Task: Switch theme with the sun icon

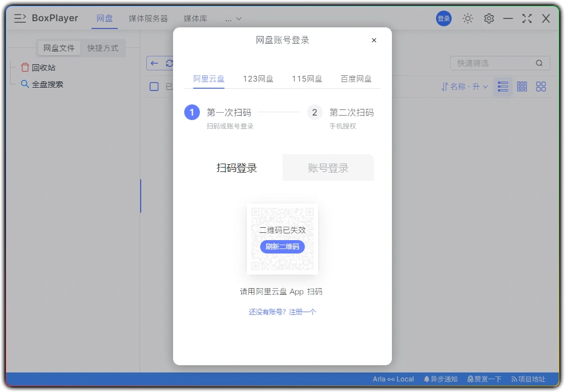Action: [x=467, y=18]
